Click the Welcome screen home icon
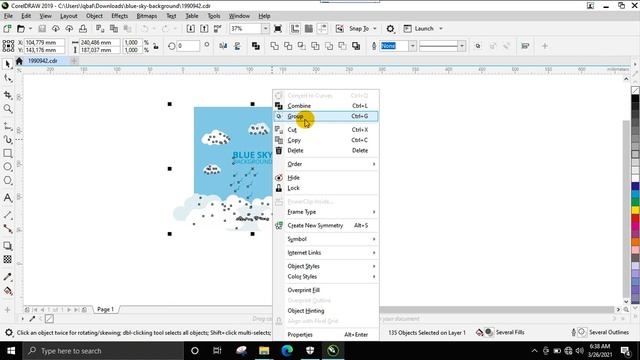 [x=19, y=61]
